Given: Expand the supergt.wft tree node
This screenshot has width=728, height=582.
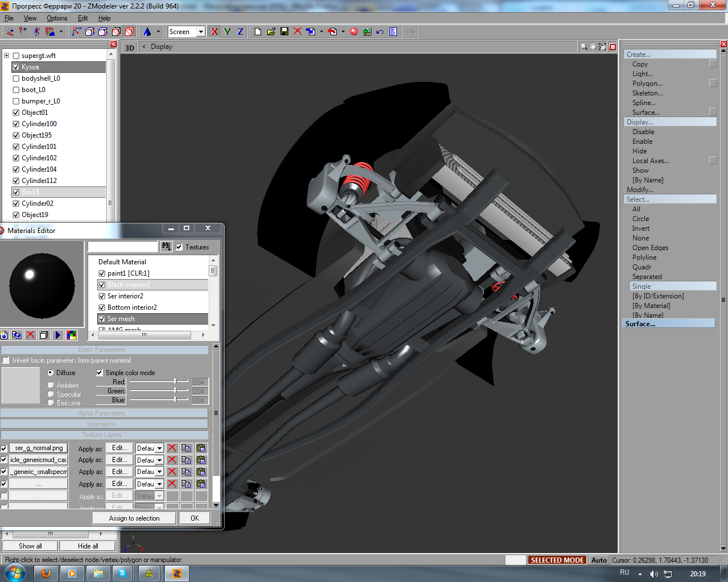Looking at the screenshot, I should click(6, 56).
